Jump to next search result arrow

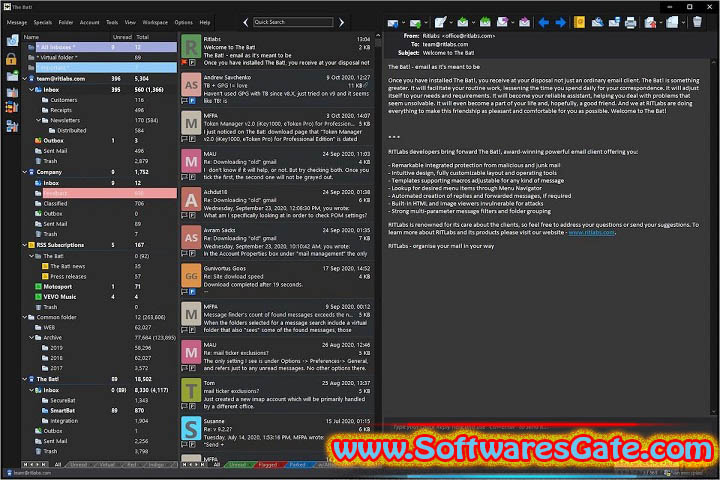341,22
